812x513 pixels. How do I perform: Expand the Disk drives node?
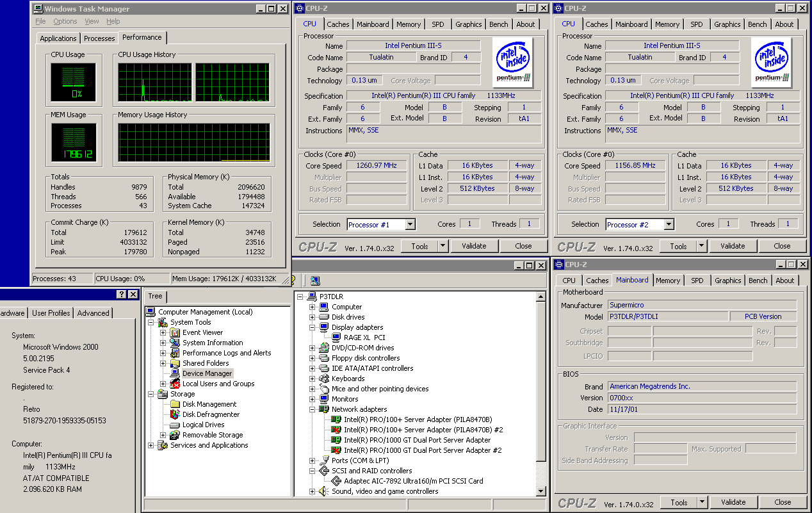[x=312, y=317]
